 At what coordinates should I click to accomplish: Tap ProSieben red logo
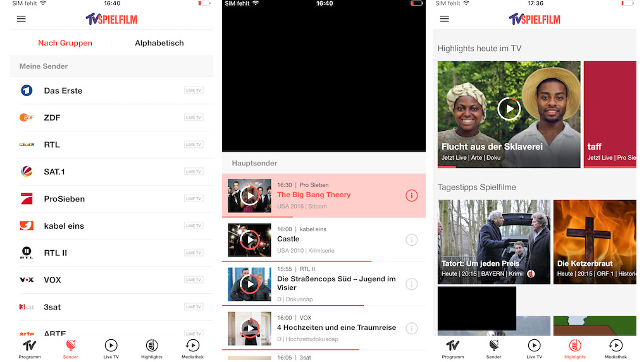(27, 198)
